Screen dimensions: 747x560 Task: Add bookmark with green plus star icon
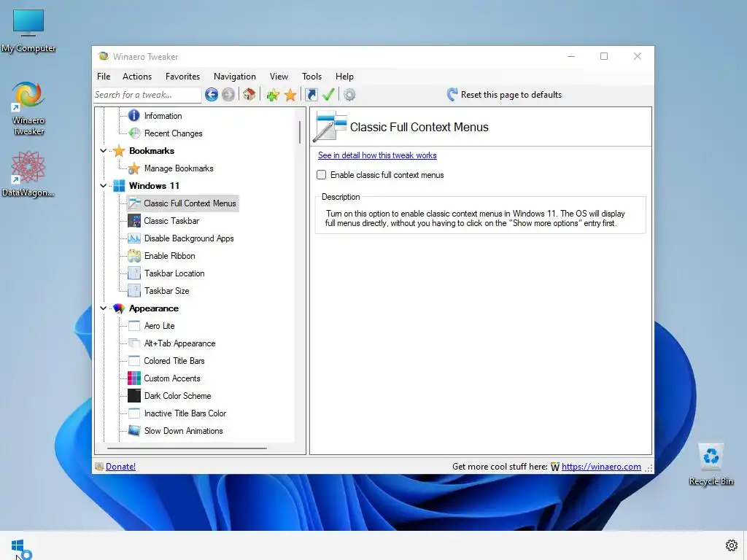[x=273, y=95]
